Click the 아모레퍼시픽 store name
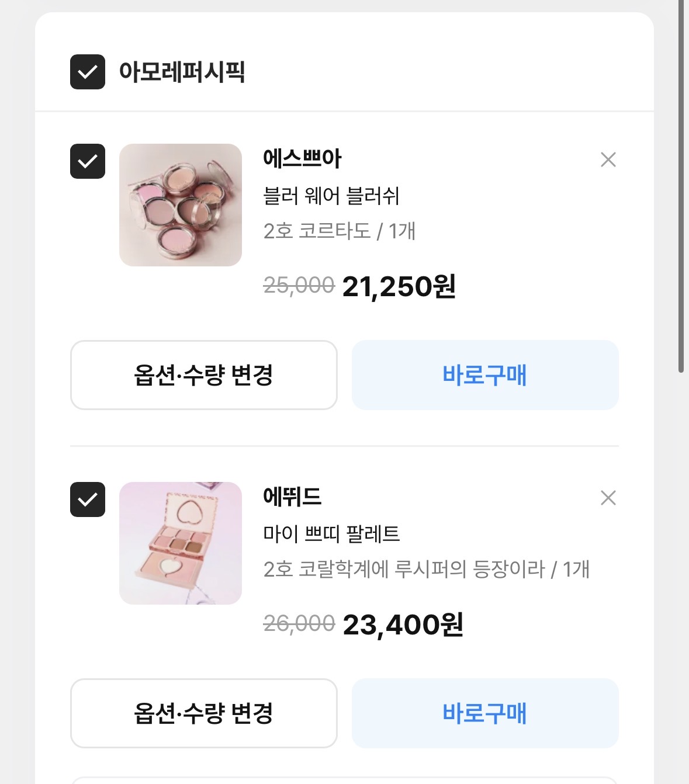The height and width of the screenshot is (784, 689). pos(182,72)
